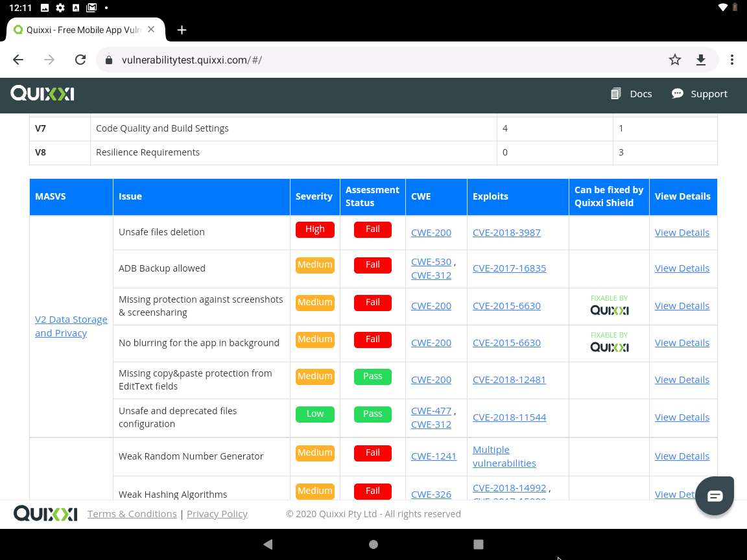View Details for Weak Random Number Generator

click(x=682, y=456)
